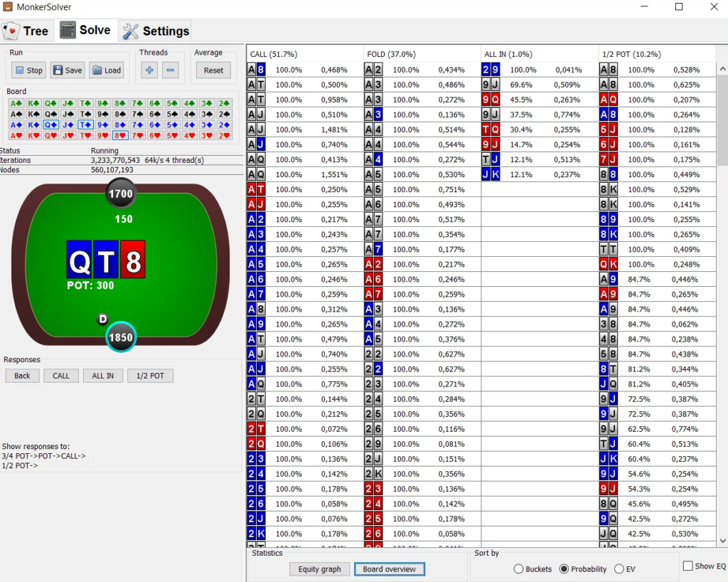
Task: Click the dealer button D on table
Action: click(102, 319)
